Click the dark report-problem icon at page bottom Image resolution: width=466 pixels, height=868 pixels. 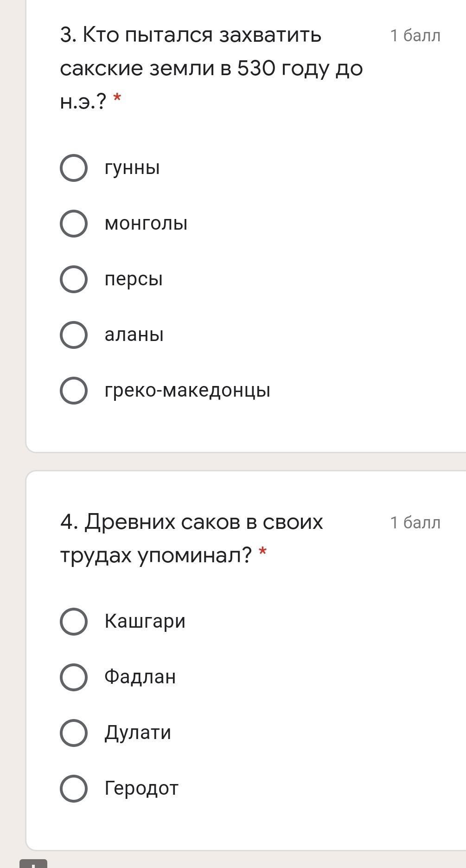click(33, 864)
